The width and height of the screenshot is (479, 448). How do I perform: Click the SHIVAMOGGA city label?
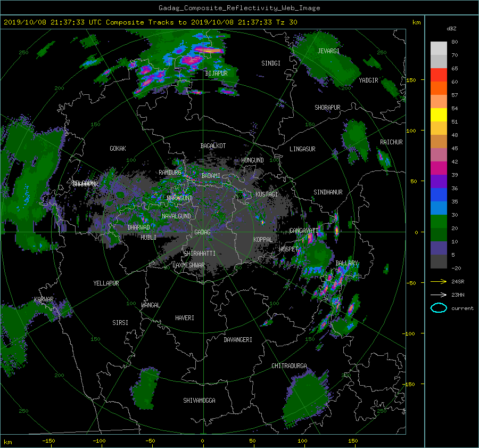click(199, 401)
